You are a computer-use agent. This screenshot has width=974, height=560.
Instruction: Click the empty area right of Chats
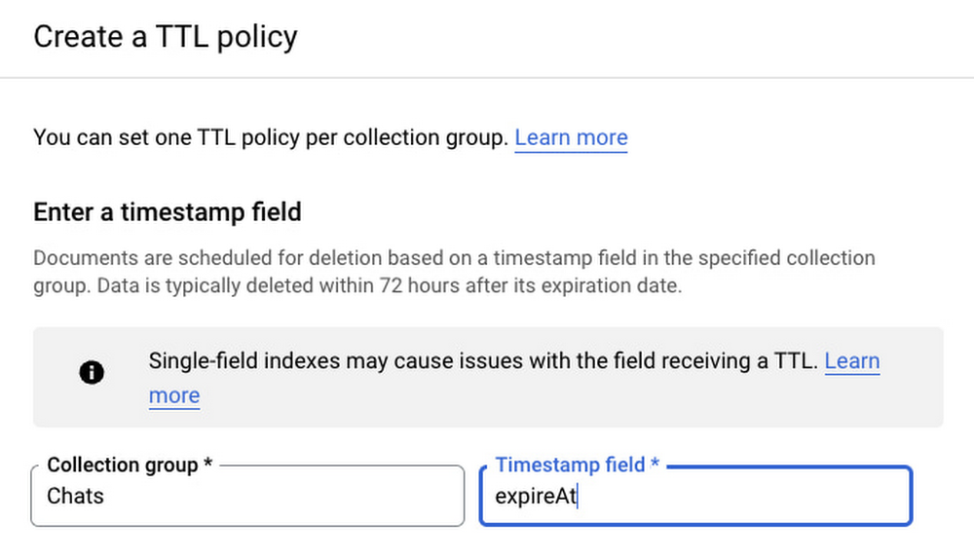[x=292, y=497]
